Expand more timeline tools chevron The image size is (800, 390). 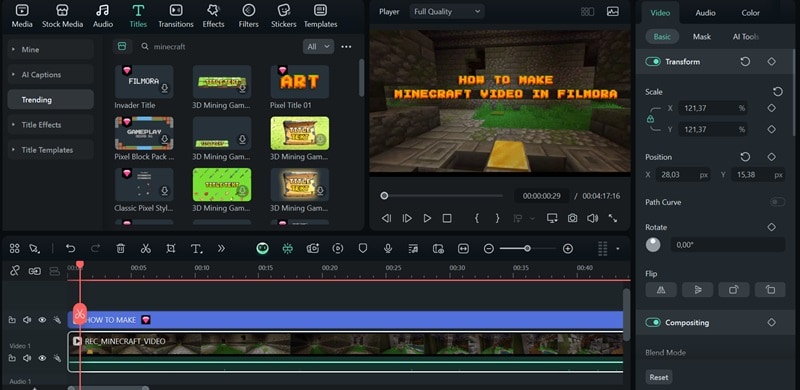pos(221,249)
